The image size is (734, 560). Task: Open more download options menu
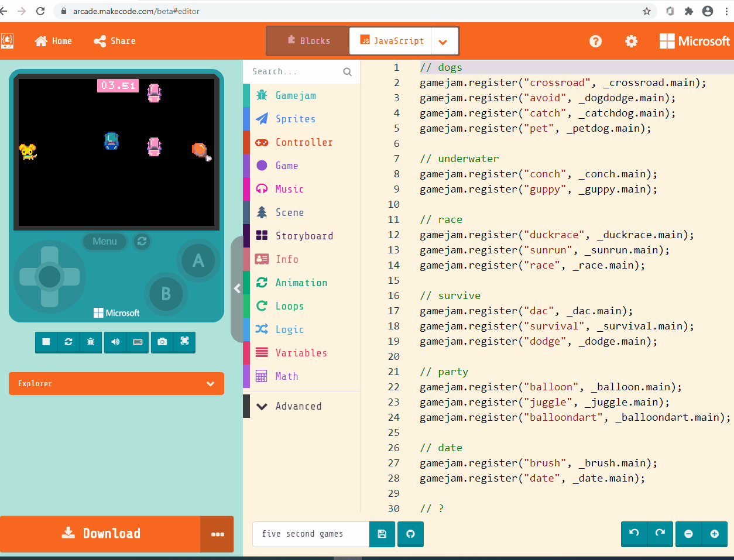[x=217, y=534]
